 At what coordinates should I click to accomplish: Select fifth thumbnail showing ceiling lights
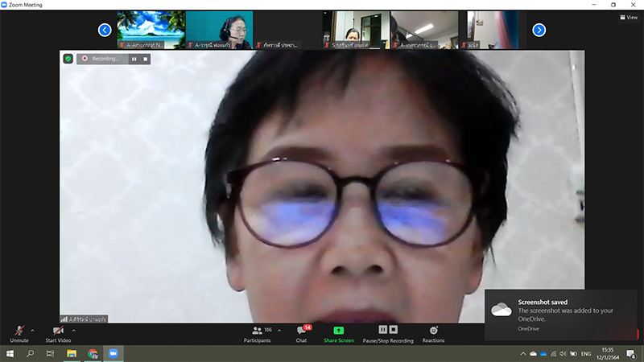tap(425, 30)
